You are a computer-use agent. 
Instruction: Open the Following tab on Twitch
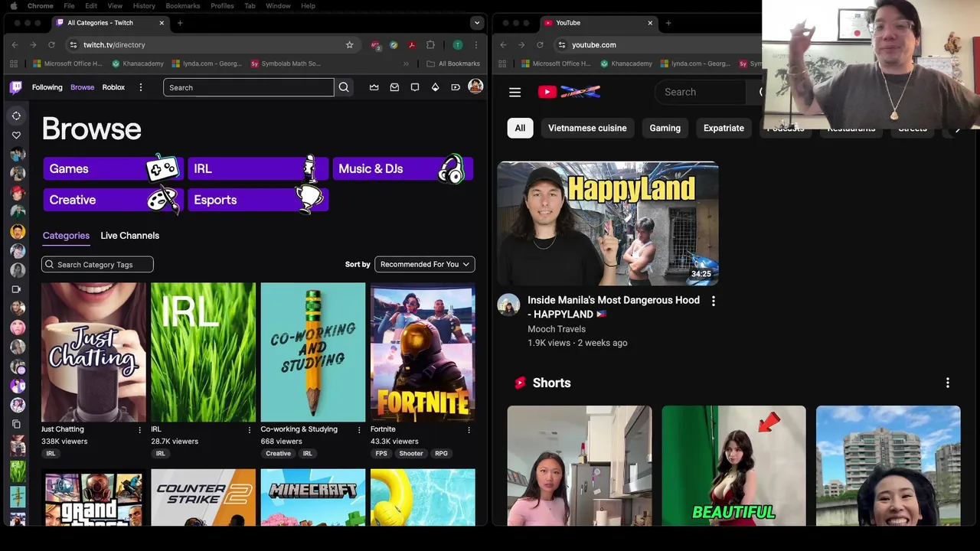pos(47,87)
